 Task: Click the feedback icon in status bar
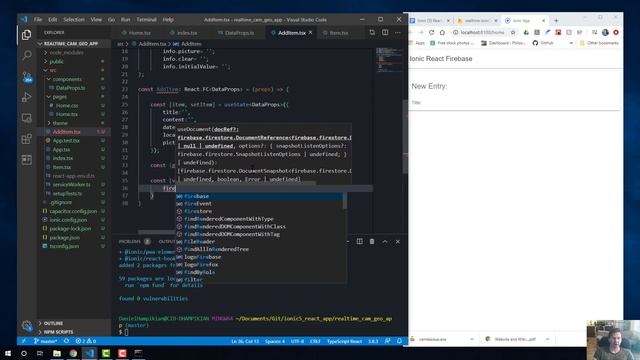pyautogui.click(x=387, y=341)
